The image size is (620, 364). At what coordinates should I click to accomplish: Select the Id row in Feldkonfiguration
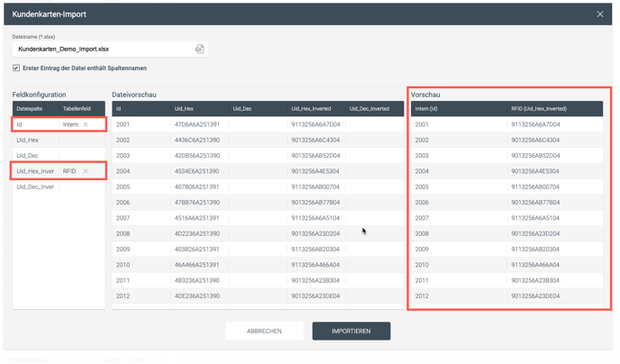(59, 124)
